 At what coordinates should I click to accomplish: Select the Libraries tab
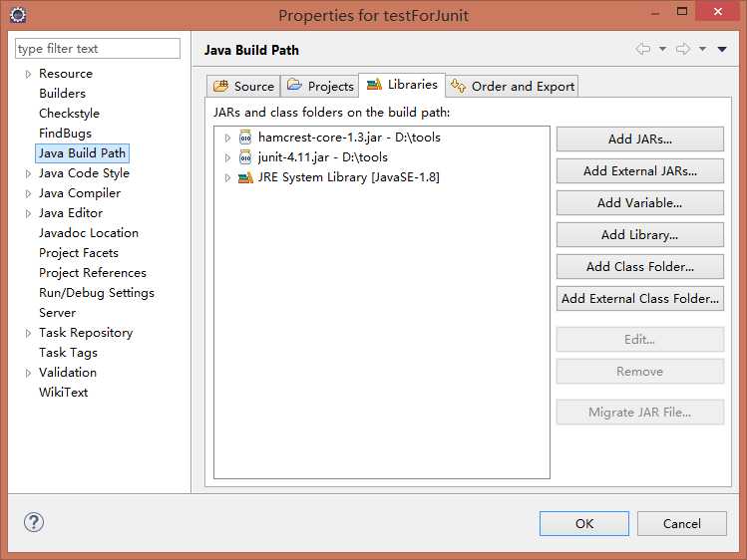click(x=402, y=85)
